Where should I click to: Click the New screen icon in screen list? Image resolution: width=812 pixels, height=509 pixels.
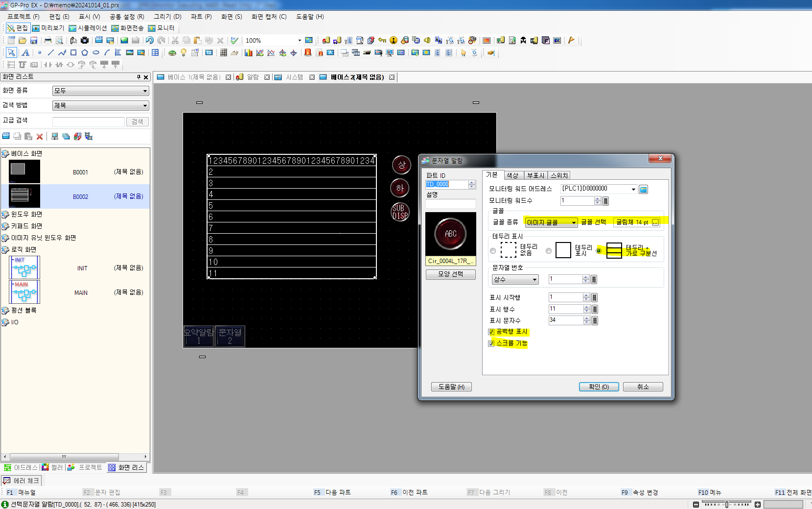point(6,136)
